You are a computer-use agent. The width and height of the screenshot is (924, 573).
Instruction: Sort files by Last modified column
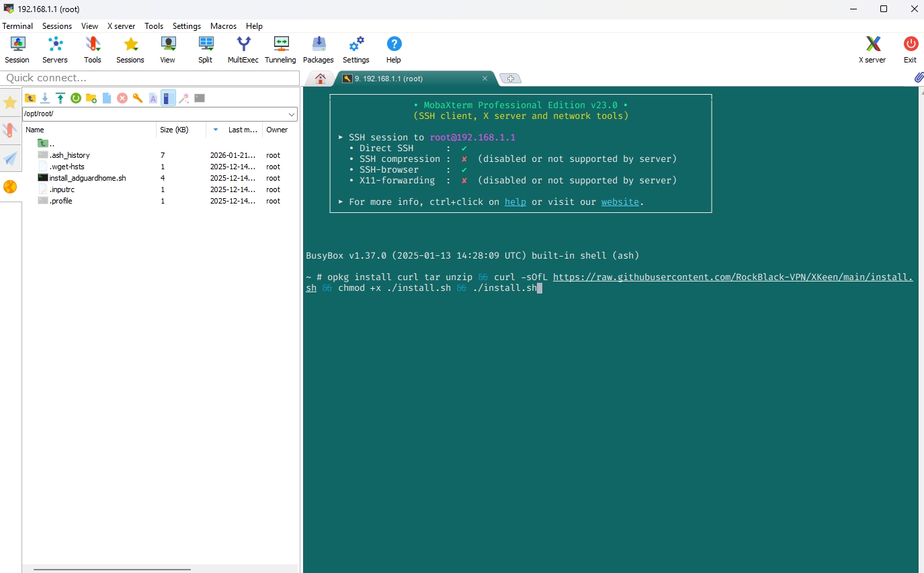(242, 130)
